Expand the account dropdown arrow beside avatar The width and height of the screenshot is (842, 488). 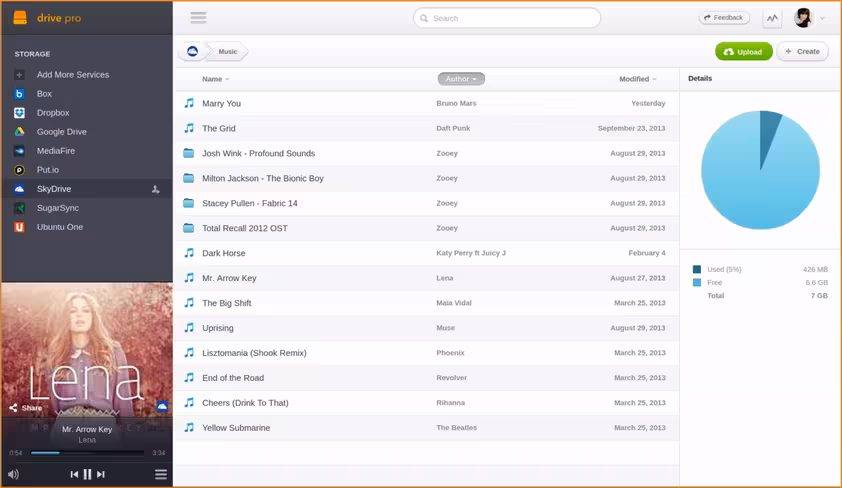coord(822,18)
